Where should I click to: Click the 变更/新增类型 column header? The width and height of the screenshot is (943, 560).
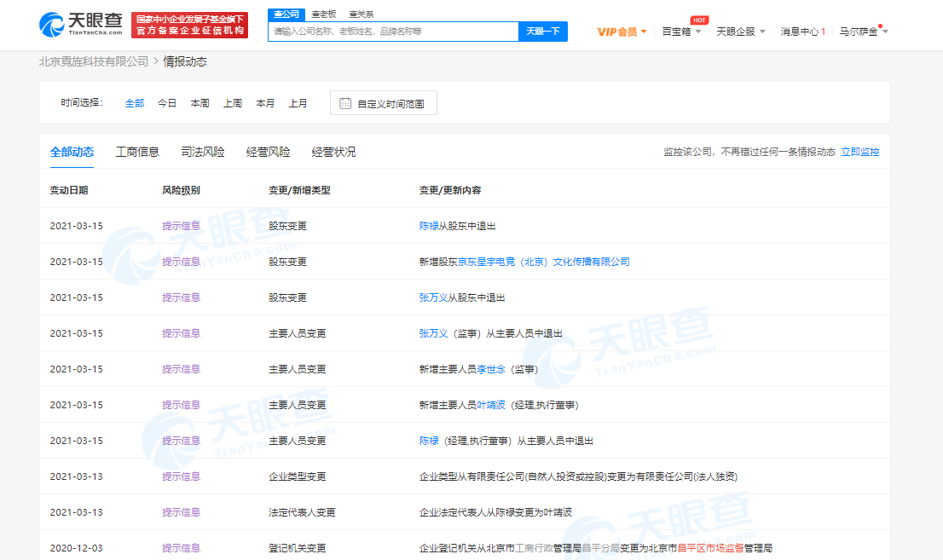(x=299, y=190)
